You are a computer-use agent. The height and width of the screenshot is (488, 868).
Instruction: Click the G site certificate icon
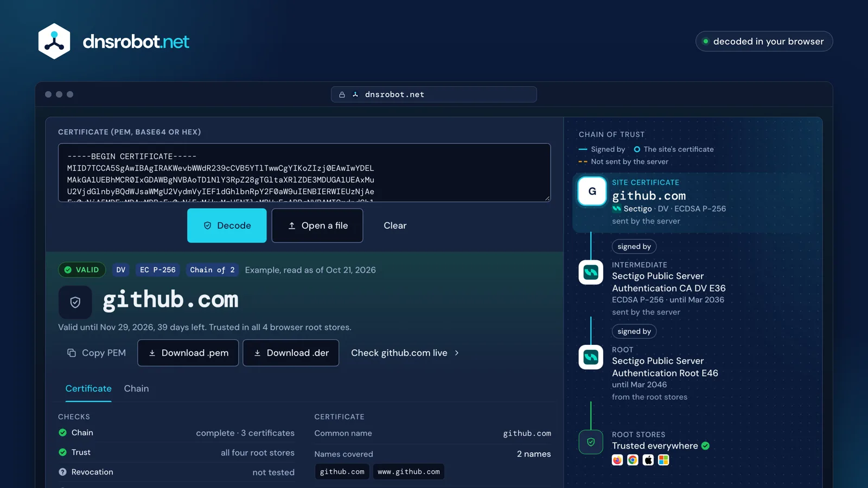(592, 191)
